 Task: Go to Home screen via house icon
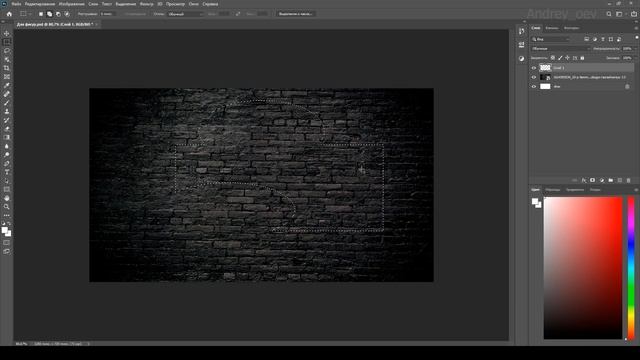coord(9,13)
